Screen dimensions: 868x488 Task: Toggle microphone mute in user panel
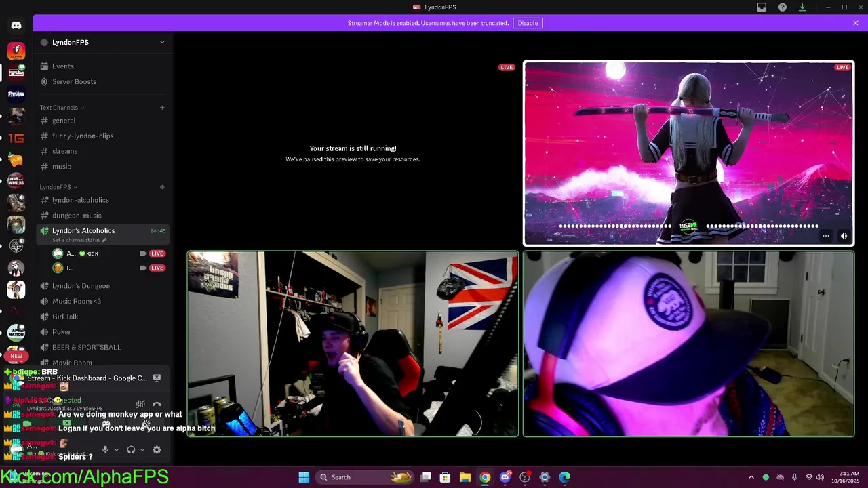tap(105, 450)
